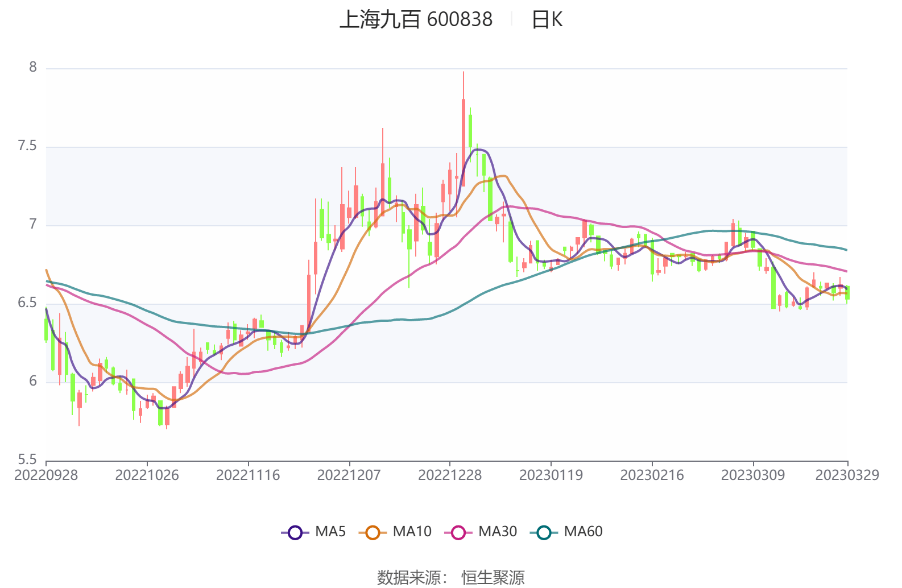
Task: Click the y-axis value 5.5
Action: tap(27, 460)
